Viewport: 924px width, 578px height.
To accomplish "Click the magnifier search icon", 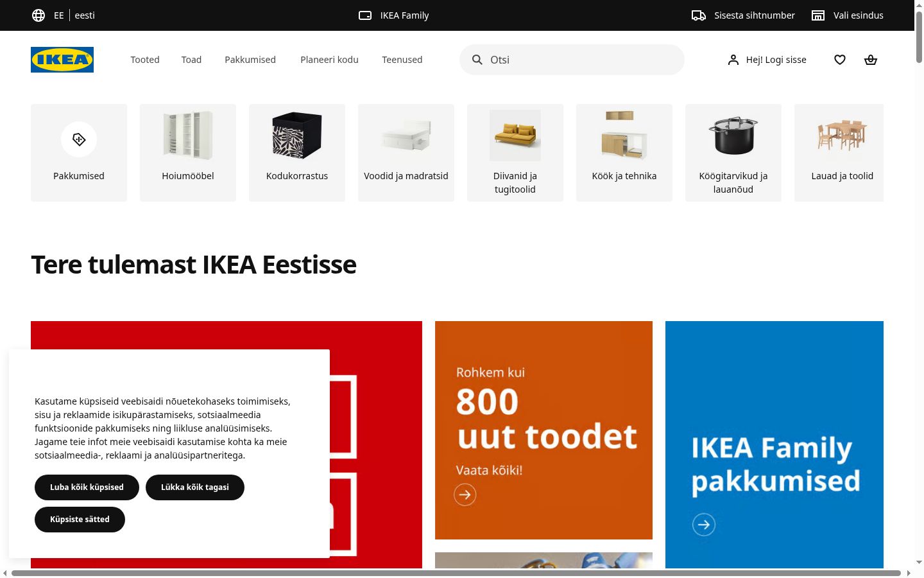I will click(x=477, y=60).
